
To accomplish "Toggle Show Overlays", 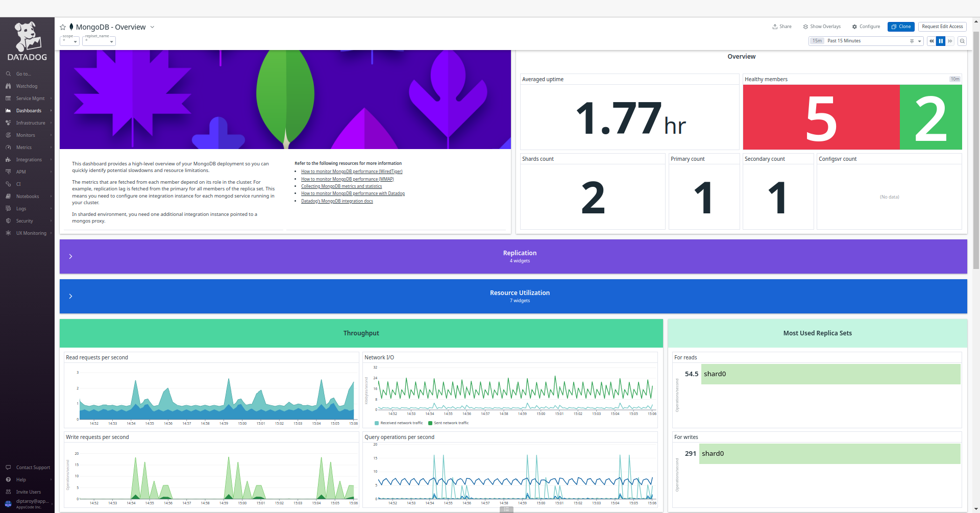I will click(821, 27).
